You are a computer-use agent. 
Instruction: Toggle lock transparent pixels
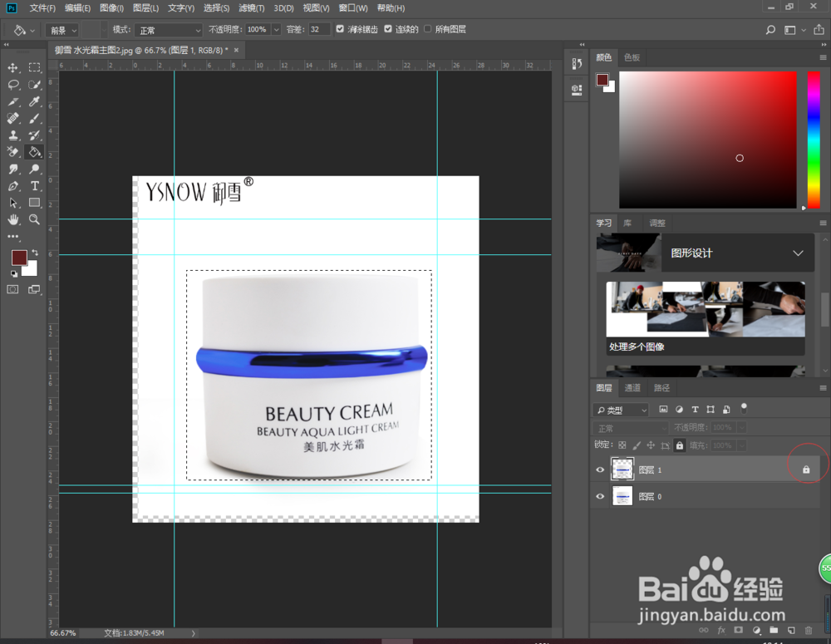tap(622, 445)
